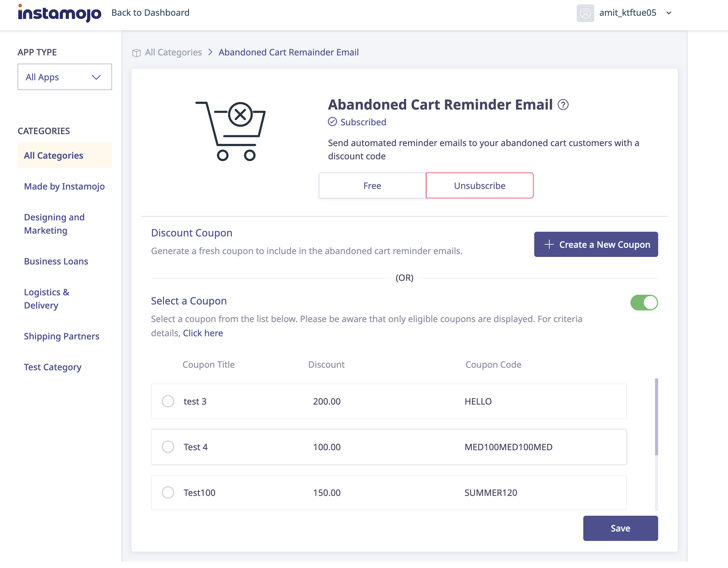Enable the Select a Coupon toggle
This screenshot has height=568, width=728.
click(x=644, y=302)
